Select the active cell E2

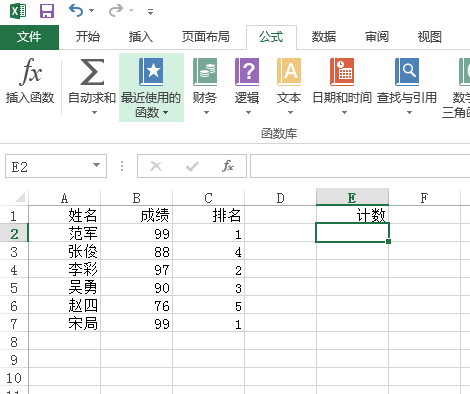pos(352,233)
